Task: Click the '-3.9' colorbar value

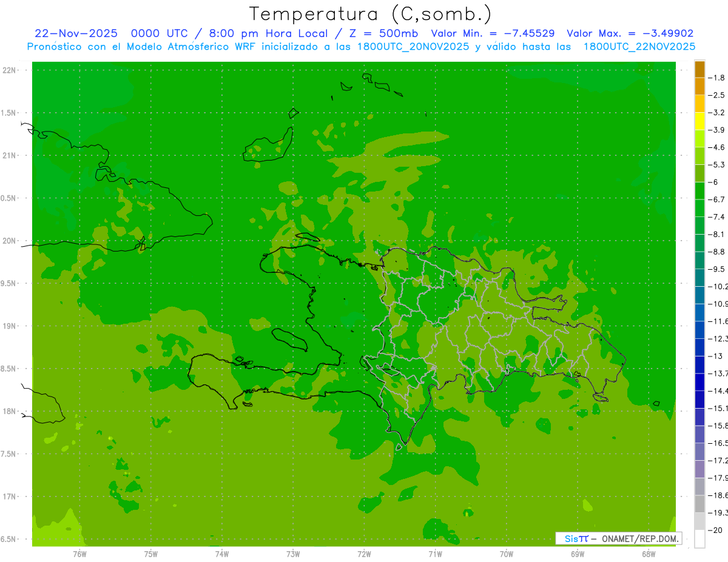Action: [716, 130]
